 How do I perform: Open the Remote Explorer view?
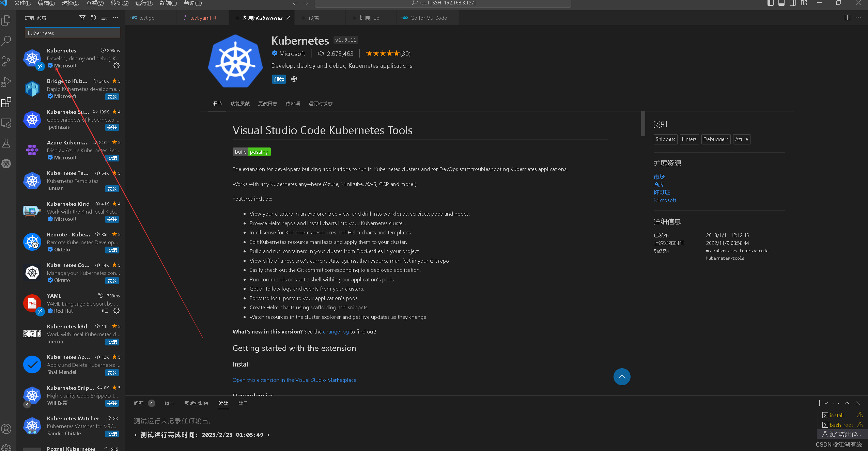6,123
